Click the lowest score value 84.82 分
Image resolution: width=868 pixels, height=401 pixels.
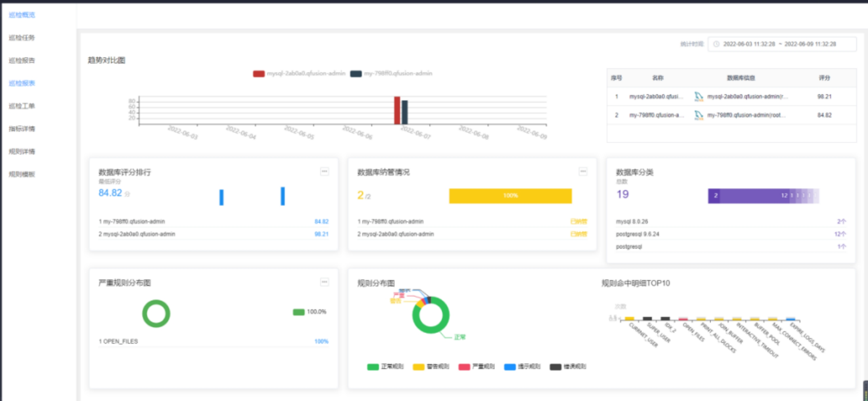(114, 193)
